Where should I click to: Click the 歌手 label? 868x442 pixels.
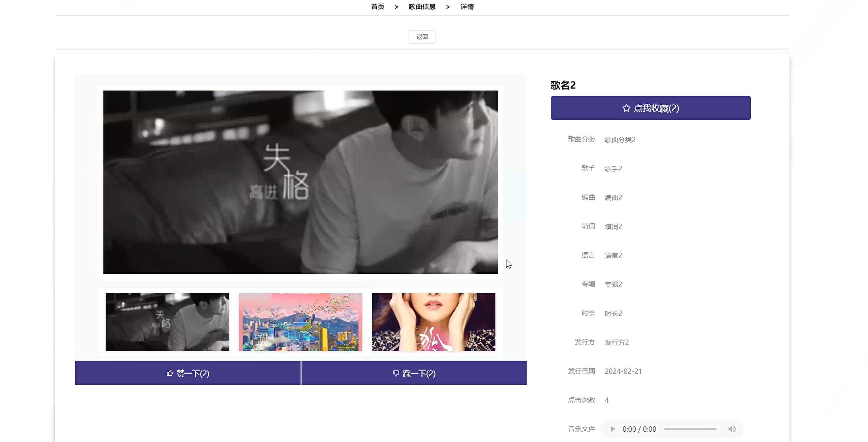588,168
